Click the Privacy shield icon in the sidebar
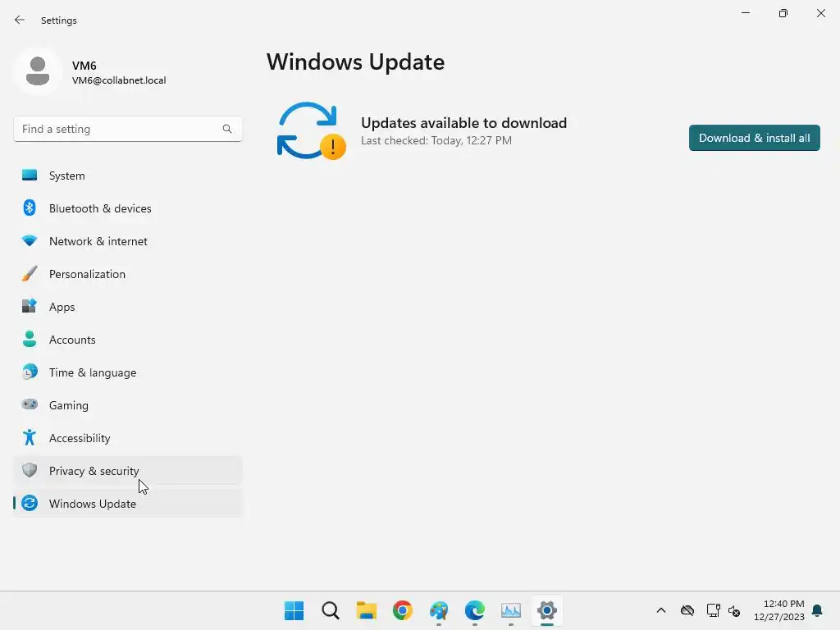 tap(30, 470)
